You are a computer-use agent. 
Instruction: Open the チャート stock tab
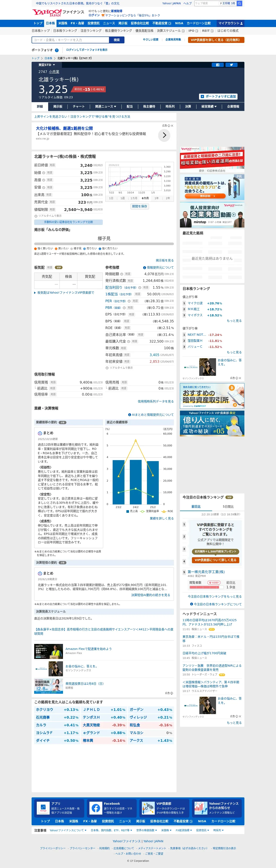click(79, 106)
